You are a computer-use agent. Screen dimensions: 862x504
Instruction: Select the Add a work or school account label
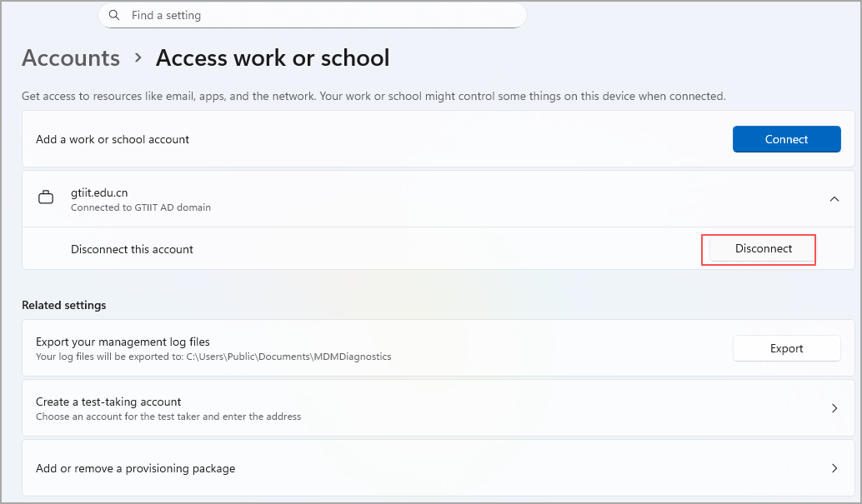tap(113, 139)
